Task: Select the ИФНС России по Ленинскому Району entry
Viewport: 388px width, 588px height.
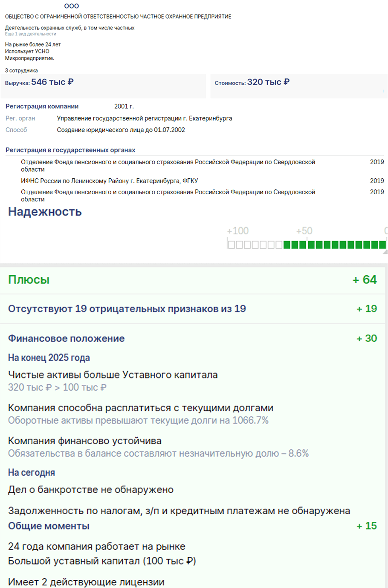Action: tap(110, 181)
